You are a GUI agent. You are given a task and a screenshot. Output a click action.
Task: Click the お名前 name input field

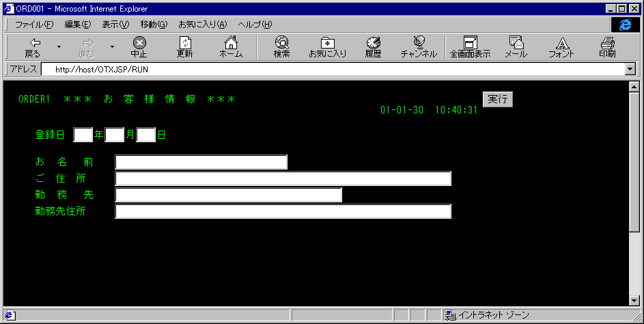[201, 162]
